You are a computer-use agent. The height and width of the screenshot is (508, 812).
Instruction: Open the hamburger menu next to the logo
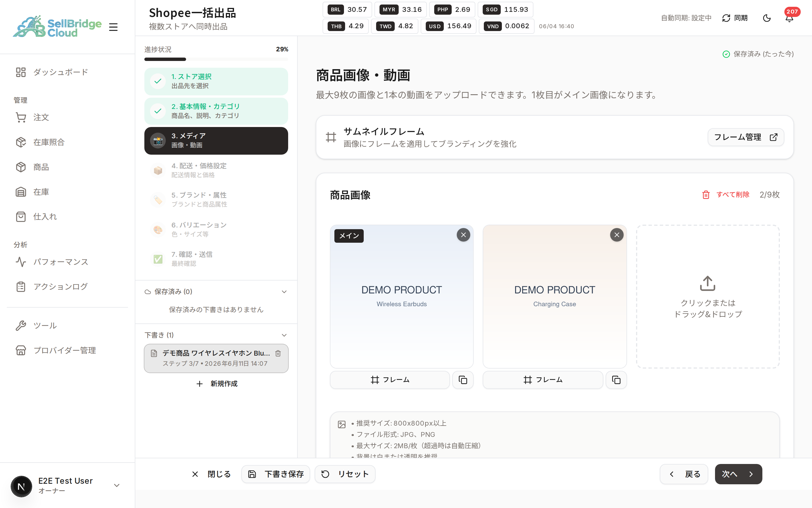[x=113, y=27]
